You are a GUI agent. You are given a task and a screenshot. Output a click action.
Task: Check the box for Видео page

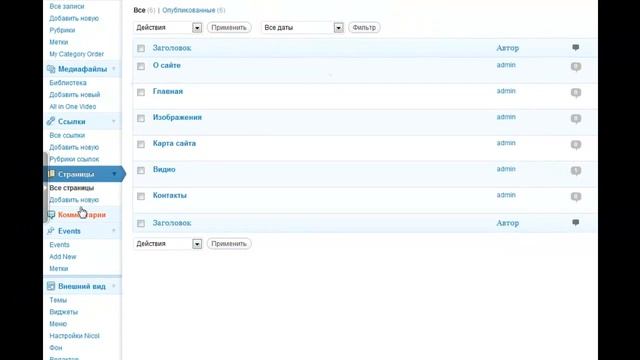[141, 170]
